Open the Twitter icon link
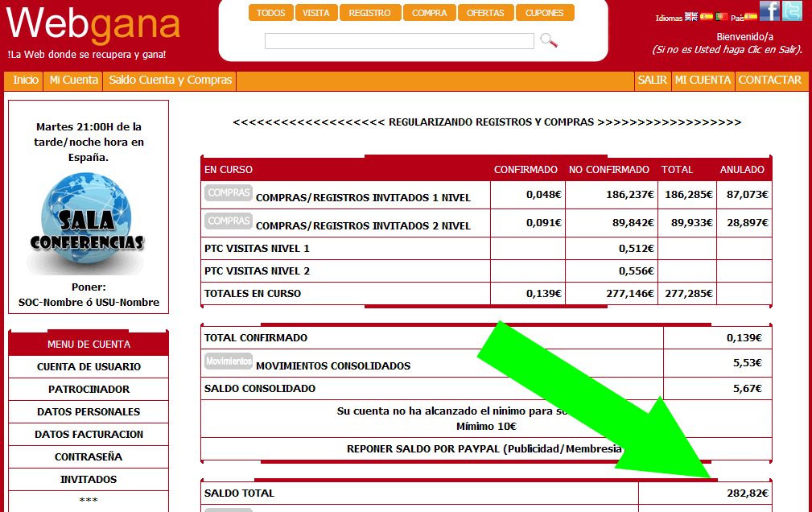Viewport: 812px width, 512px height. click(793, 10)
